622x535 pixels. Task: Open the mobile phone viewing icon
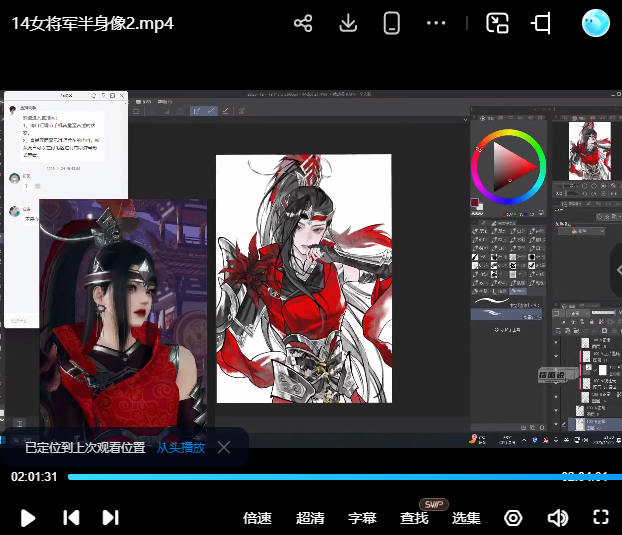coord(392,23)
